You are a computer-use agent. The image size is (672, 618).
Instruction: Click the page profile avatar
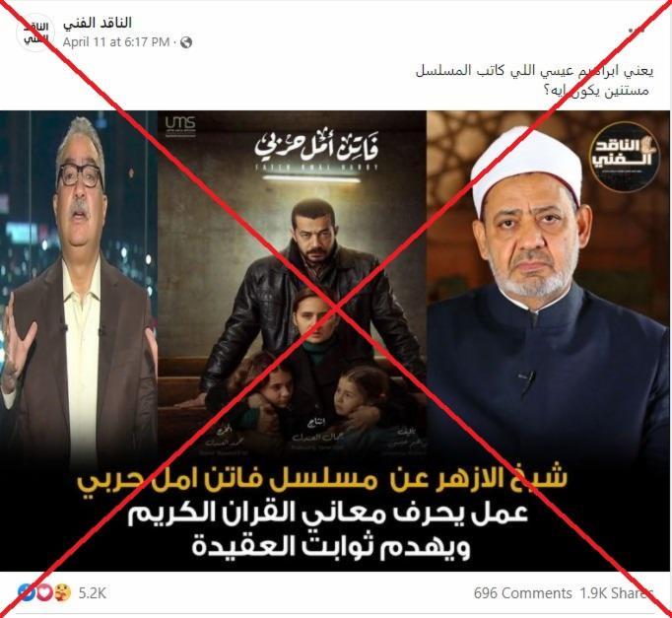pos(34,33)
